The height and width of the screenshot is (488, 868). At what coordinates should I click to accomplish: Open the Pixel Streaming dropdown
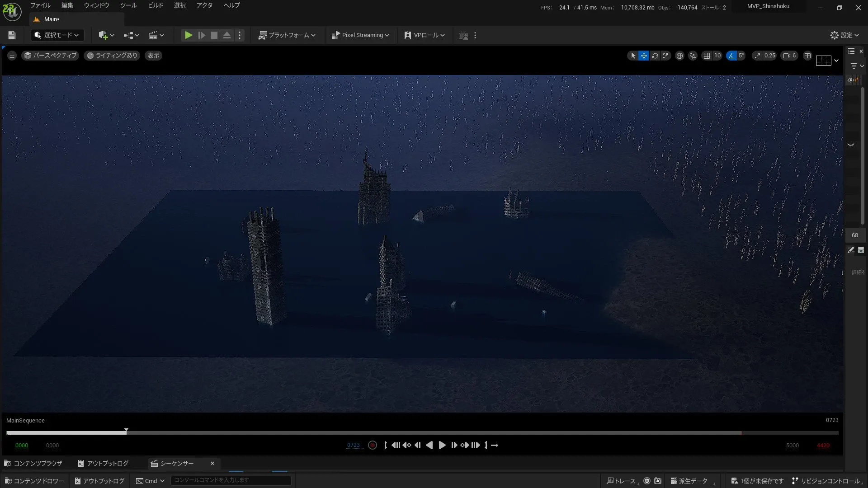pyautogui.click(x=360, y=35)
